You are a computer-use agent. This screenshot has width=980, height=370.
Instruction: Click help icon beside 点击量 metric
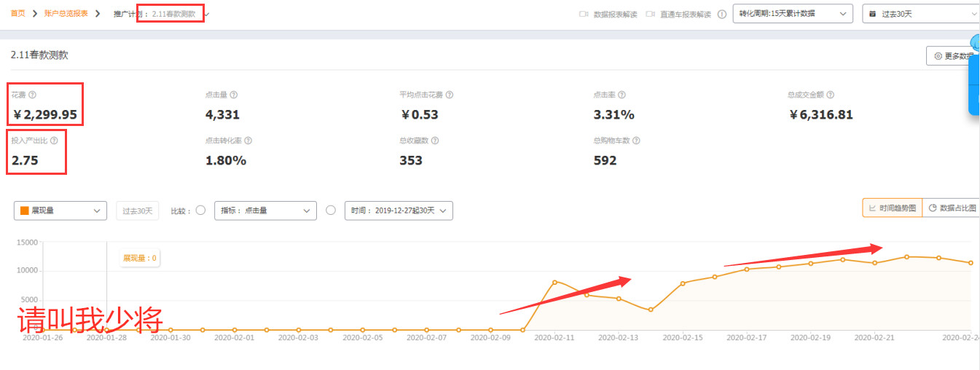pyautogui.click(x=234, y=95)
